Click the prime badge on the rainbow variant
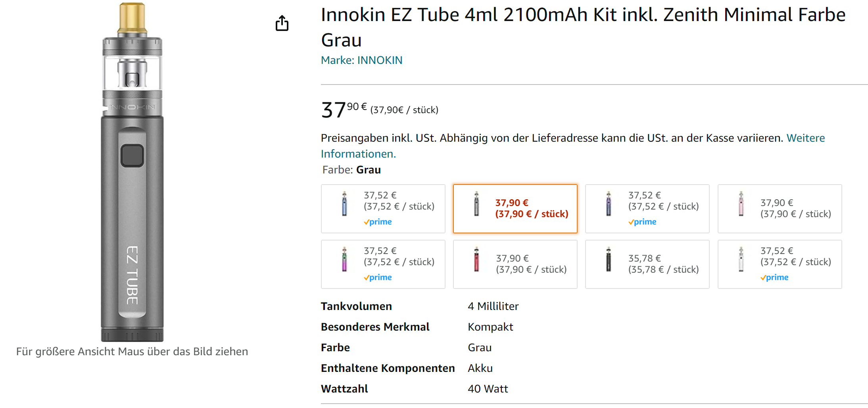 pos(378,277)
